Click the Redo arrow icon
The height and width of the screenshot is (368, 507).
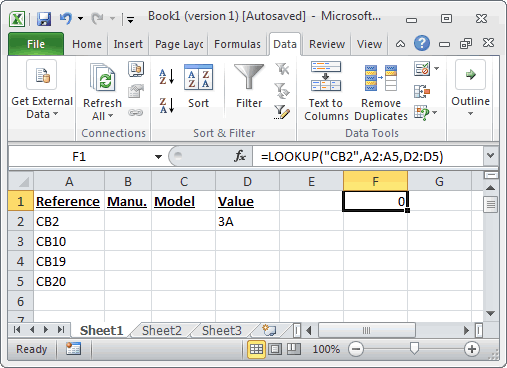98,19
